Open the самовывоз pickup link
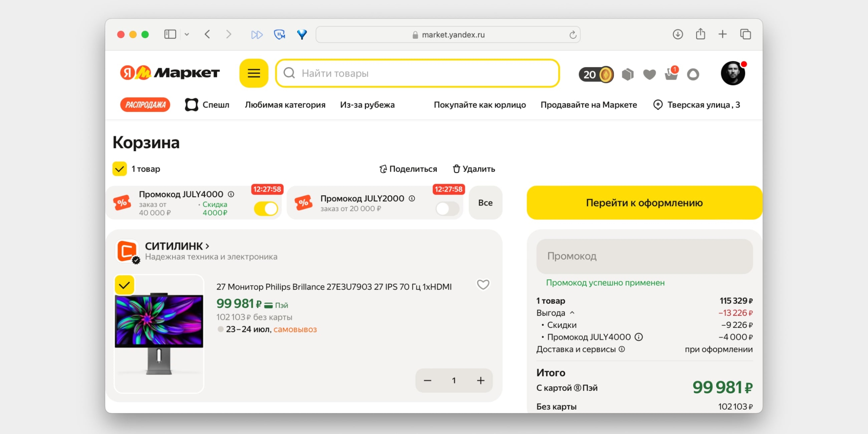This screenshot has width=868, height=434. 295,329
